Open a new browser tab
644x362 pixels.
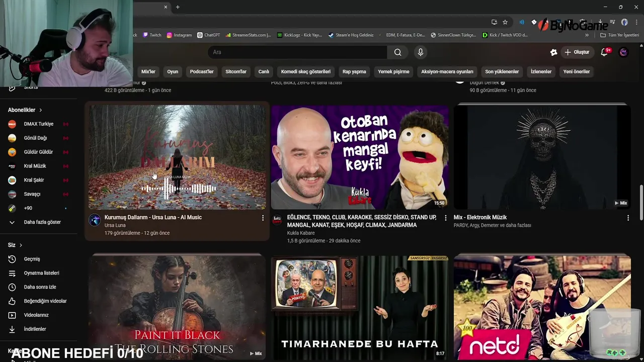click(178, 7)
